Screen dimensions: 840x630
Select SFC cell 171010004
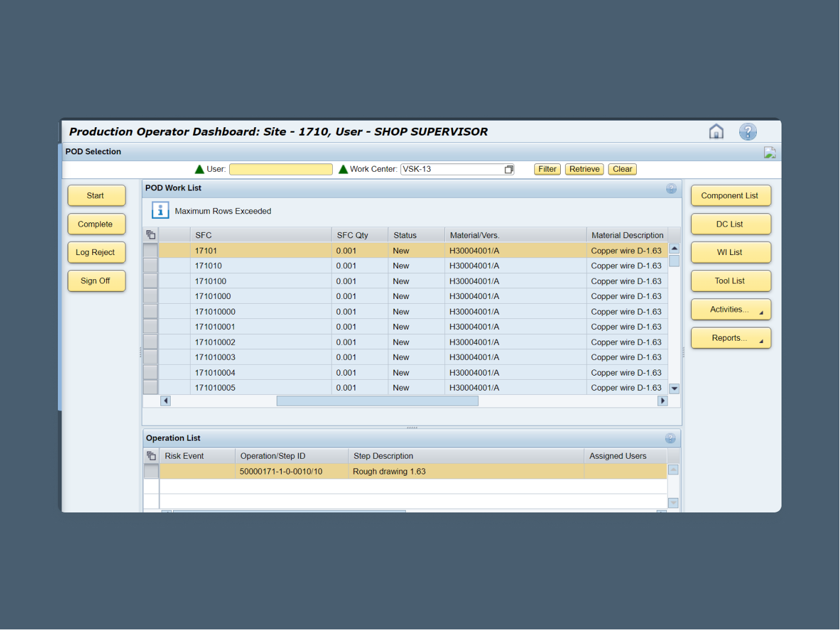click(261, 373)
